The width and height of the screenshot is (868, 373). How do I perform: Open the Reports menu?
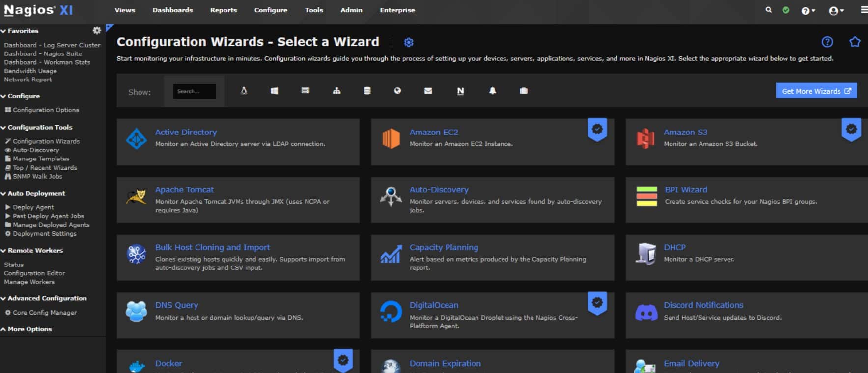click(x=224, y=10)
